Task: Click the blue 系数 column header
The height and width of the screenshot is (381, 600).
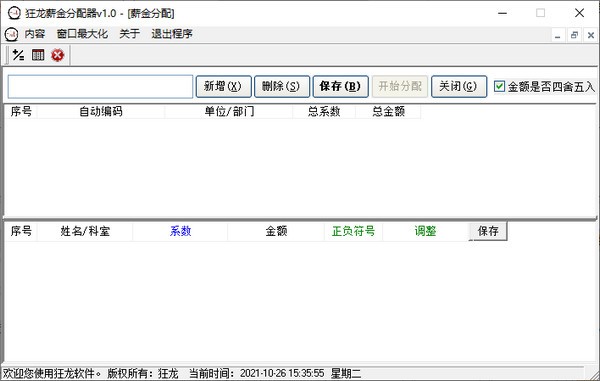Action: pos(180,231)
